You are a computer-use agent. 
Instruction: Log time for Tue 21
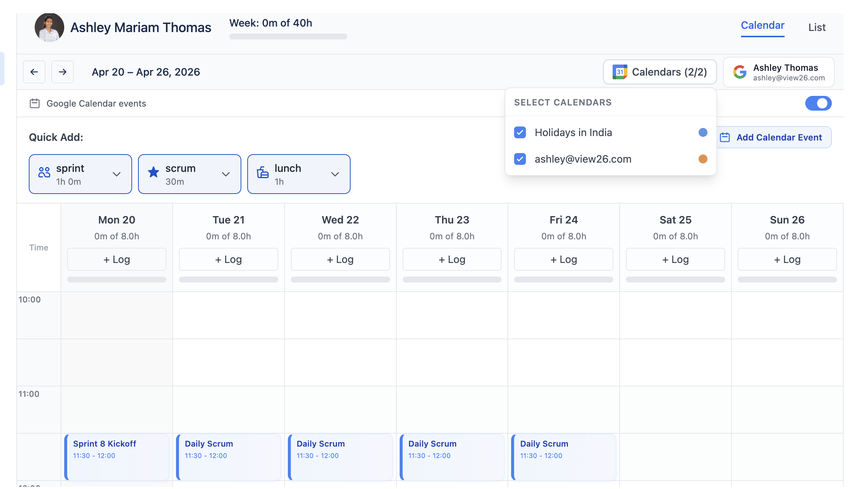coord(228,259)
